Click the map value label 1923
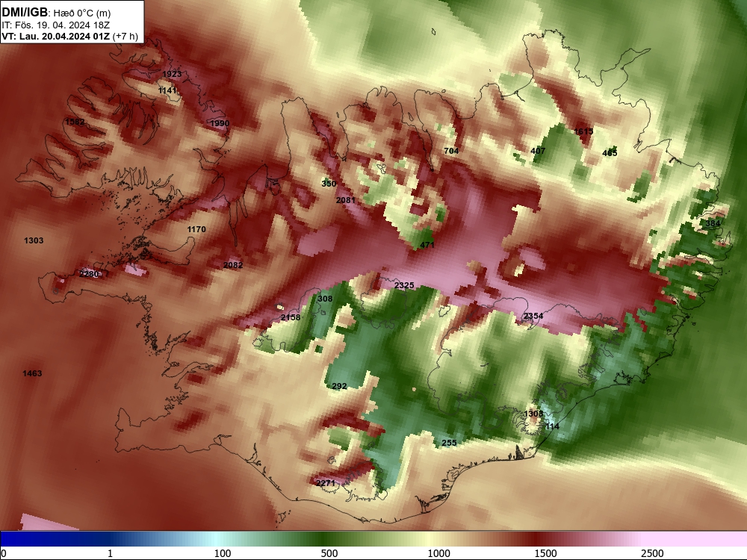Image resolution: width=747 pixels, height=560 pixels. 172,74
